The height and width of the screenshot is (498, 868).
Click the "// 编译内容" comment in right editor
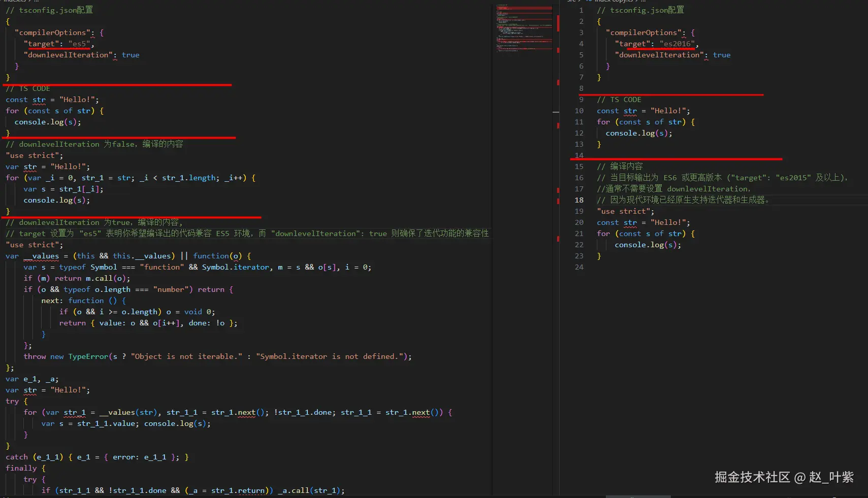(620, 167)
